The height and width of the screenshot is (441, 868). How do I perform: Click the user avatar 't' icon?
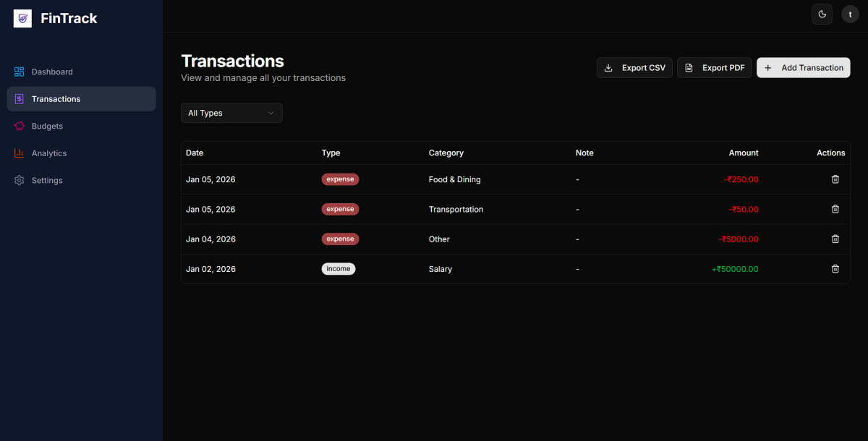[x=850, y=14]
